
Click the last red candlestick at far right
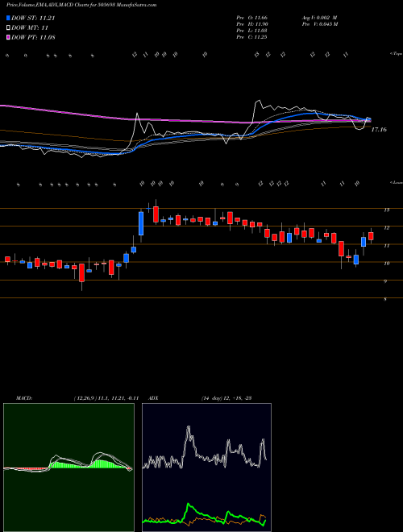click(371, 236)
